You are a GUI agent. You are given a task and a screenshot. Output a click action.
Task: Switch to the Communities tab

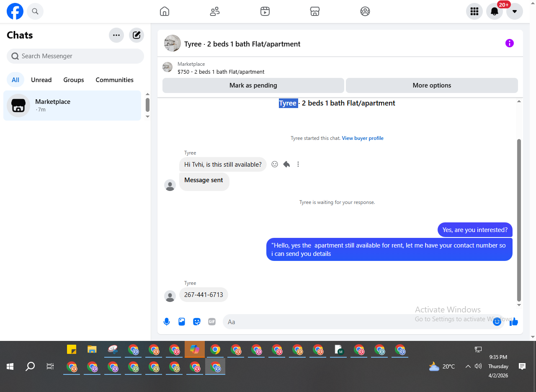click(x=114, y=80)
